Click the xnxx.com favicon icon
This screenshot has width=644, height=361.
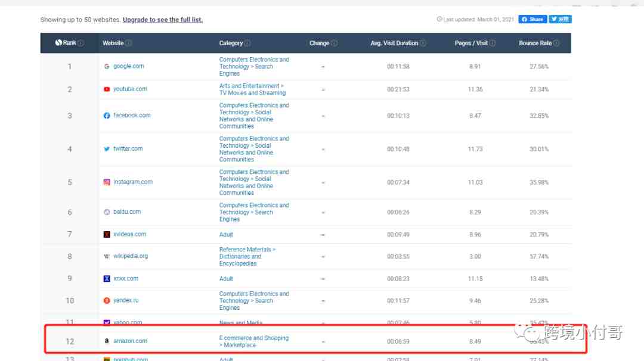tap(107, 279)
